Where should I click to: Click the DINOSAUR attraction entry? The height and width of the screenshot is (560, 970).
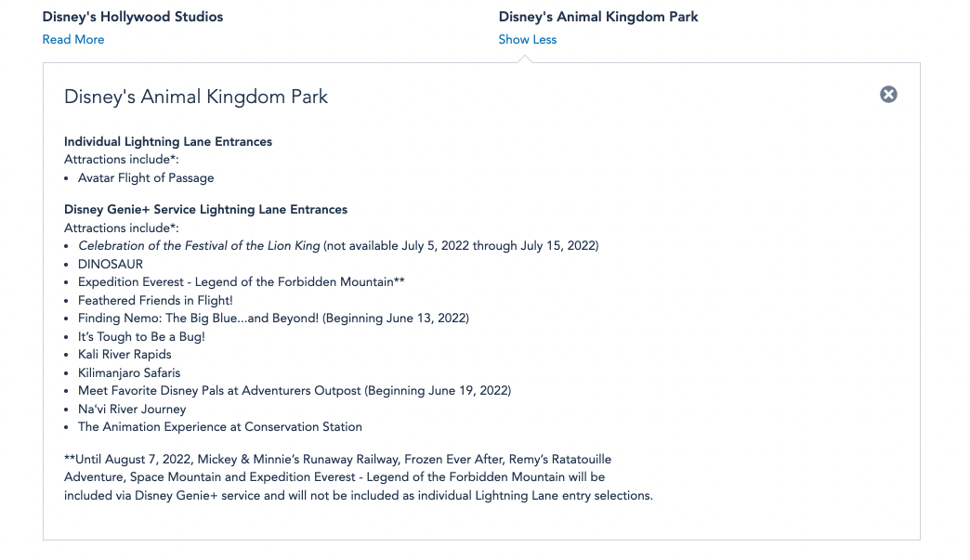pyautogui.click(x=111, y=264)
